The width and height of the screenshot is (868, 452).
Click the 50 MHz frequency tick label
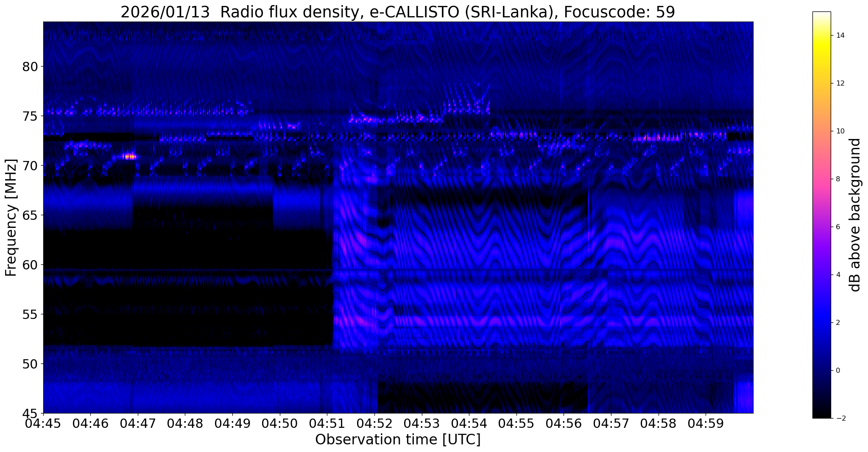click(30, 364)
